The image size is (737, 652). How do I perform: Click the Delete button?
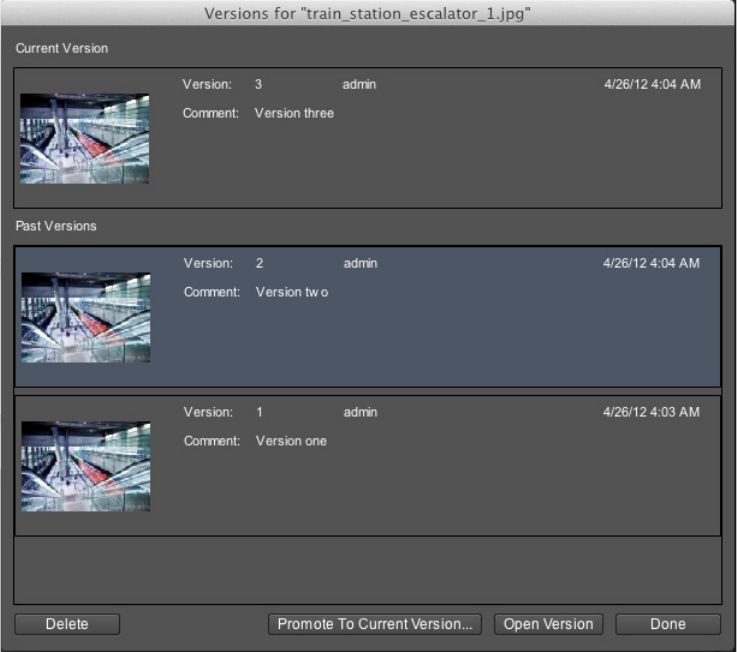click(x=67, y=624)
